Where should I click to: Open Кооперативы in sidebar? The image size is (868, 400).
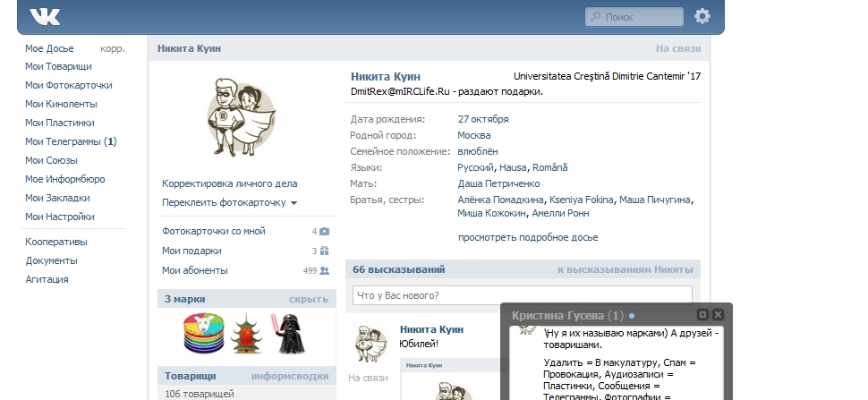[56, 242]
